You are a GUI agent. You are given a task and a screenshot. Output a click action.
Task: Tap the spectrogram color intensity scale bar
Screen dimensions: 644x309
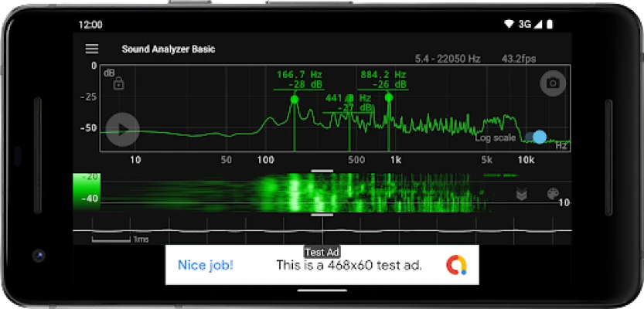(x=87, y=192)
